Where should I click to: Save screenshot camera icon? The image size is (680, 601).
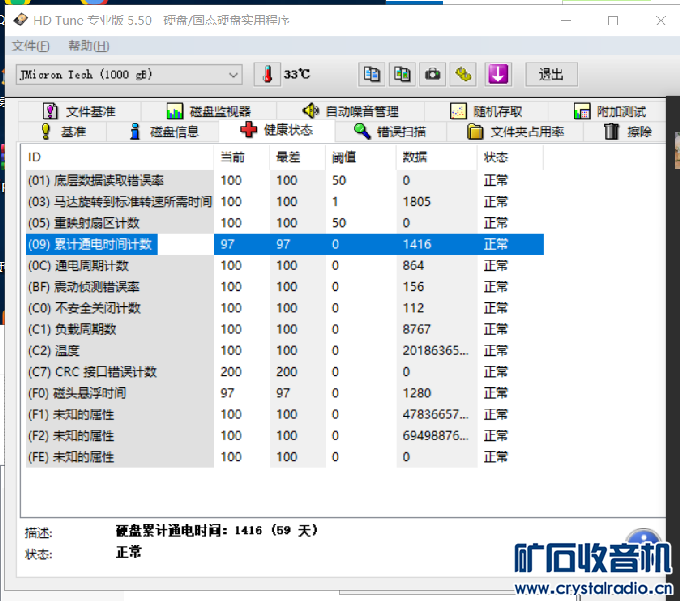pos(432,75)
